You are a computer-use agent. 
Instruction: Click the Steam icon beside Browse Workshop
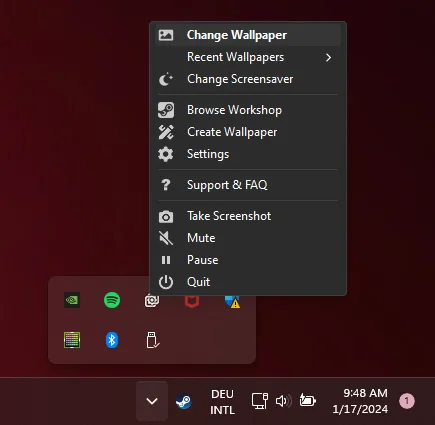click(166, 110)
